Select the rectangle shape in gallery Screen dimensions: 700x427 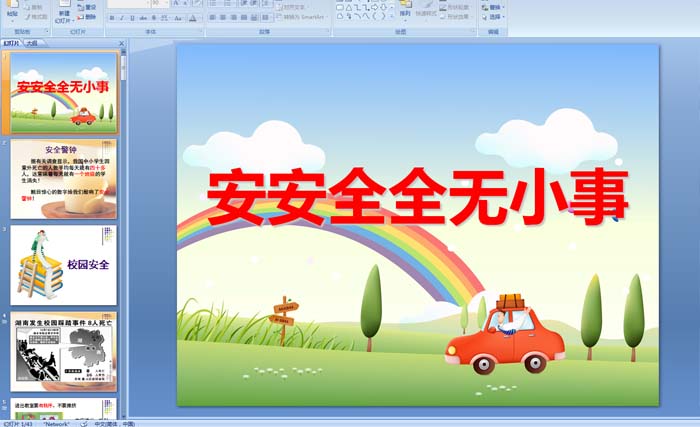[x=340, y=8]
